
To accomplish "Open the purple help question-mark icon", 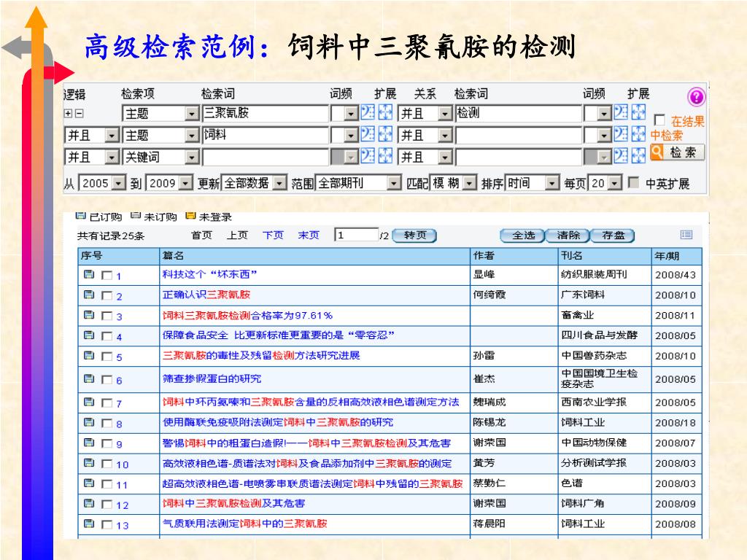I will click(696, 97).
